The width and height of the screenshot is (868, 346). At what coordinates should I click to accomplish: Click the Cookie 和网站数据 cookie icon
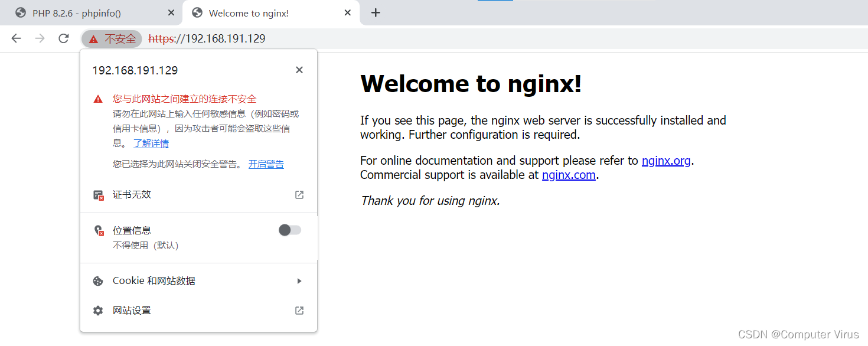(98, 280)
